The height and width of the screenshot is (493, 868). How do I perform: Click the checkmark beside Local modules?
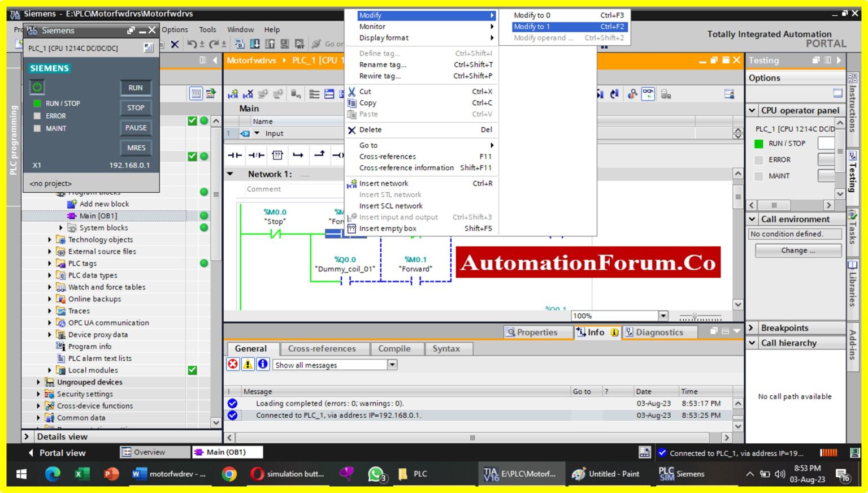click(193, 370)
